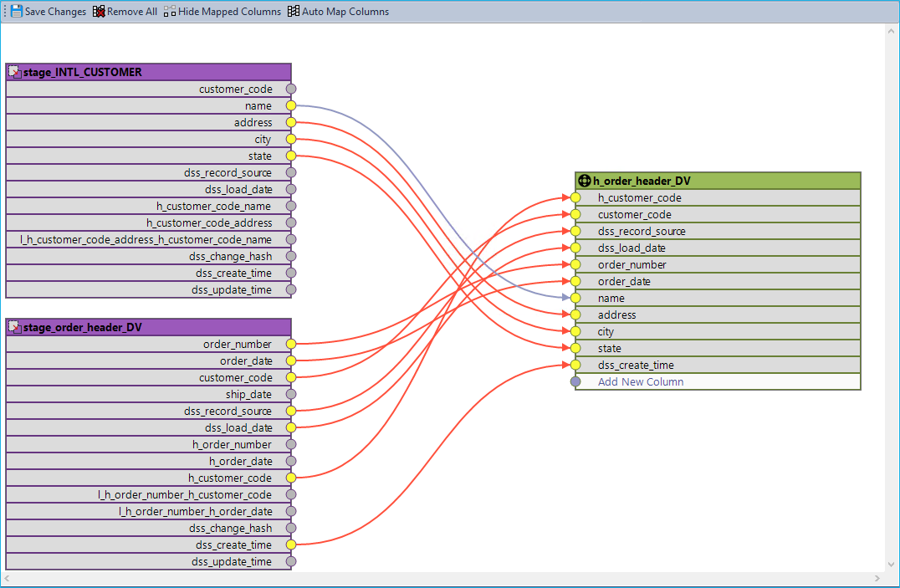
Task: Select the stage_order_header_DV table header
Action: [x=149, y=327]
